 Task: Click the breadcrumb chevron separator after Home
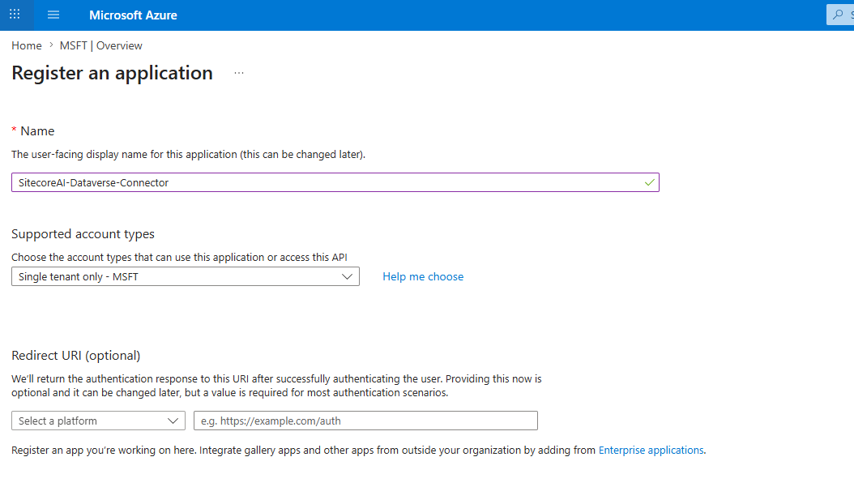[x=51, y=45]
